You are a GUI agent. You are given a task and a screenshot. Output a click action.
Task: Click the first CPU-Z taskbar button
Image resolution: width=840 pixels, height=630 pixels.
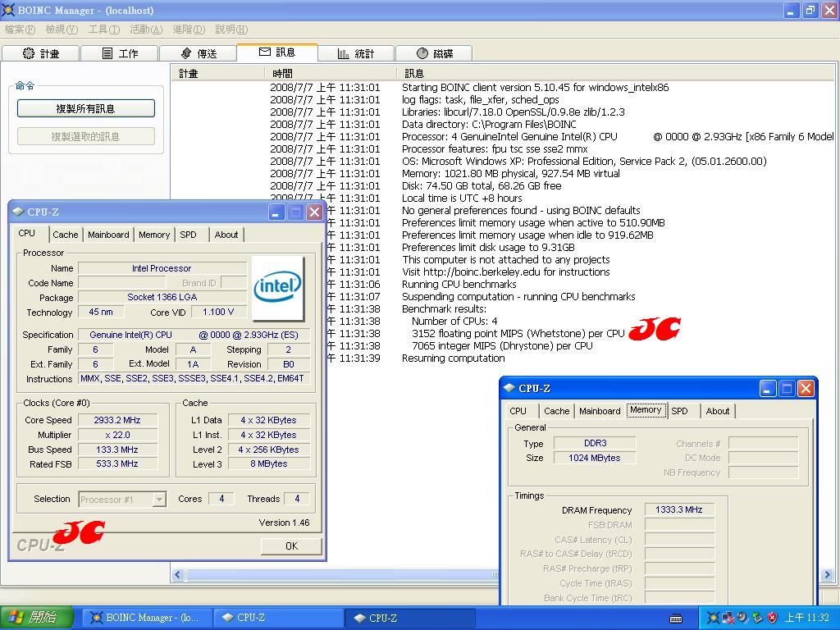tap(279, 618)
